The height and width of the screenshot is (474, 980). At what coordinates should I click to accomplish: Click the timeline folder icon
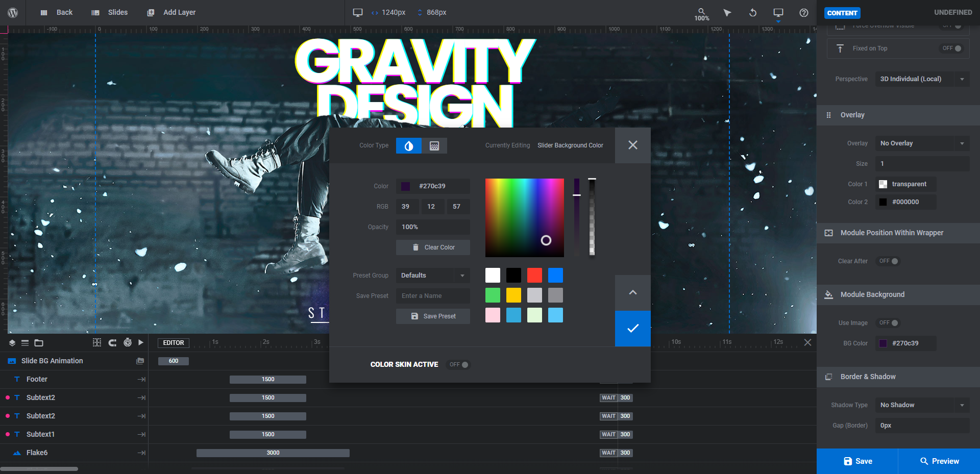39,343
